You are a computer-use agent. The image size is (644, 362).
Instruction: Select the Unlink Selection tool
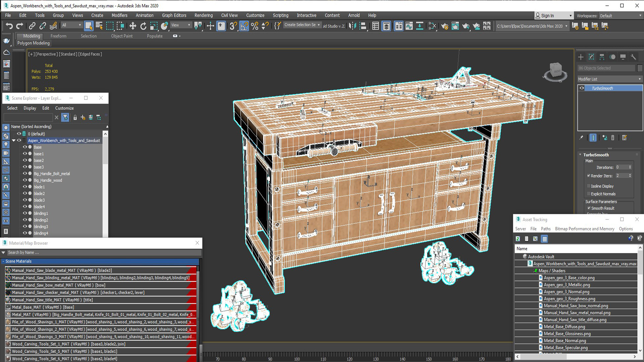click(43, 26)
